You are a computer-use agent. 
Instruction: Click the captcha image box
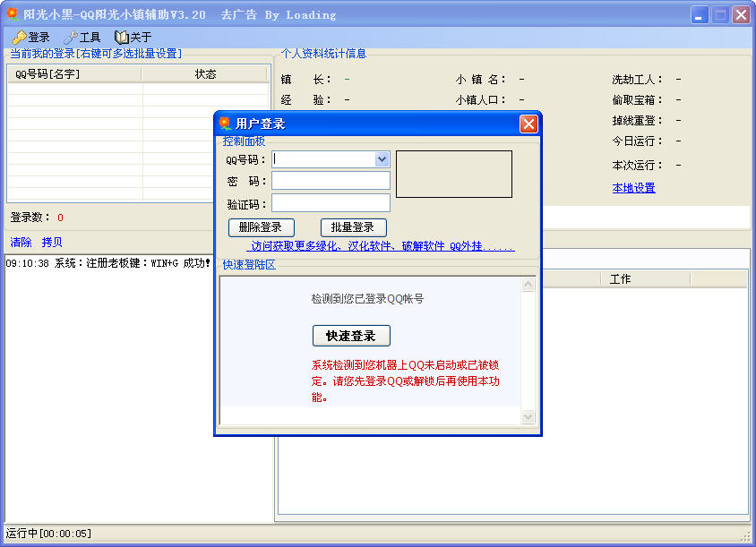point(454,174)
